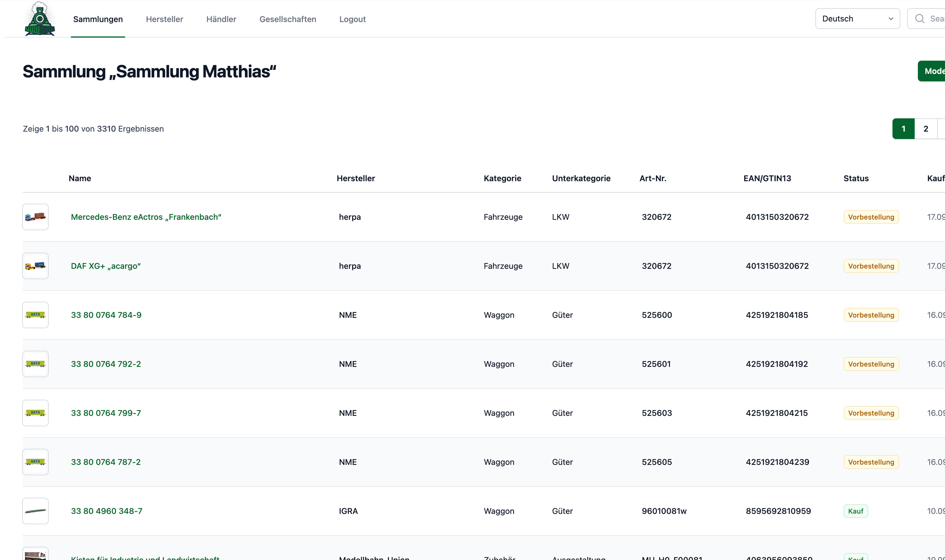This screenshot has height=560, width=945.
Task: Expand the language selector chevron
Action: pos(890,18)
